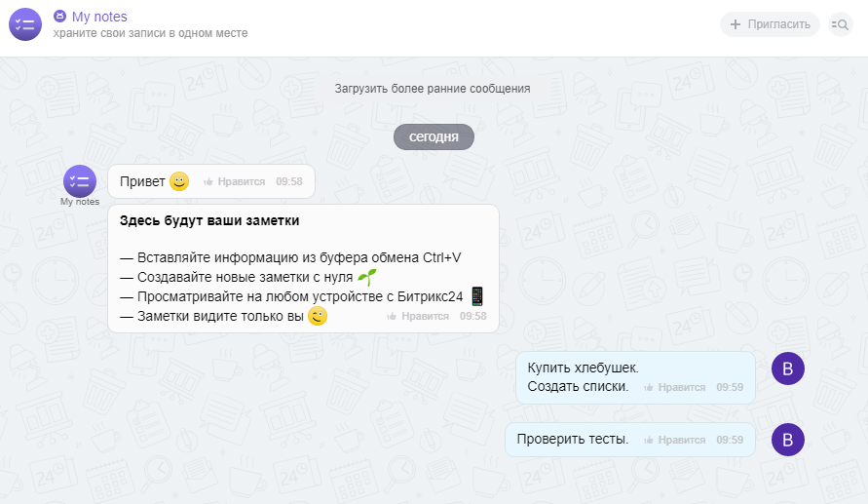Viewport: 868px width, 504px height.
Task: Click the winking emoji after только вы
Action: tap(318, 316)
